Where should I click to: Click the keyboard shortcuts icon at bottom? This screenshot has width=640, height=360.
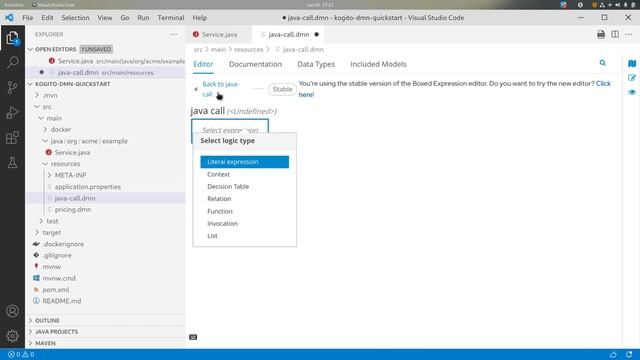(x=193, y=337)
